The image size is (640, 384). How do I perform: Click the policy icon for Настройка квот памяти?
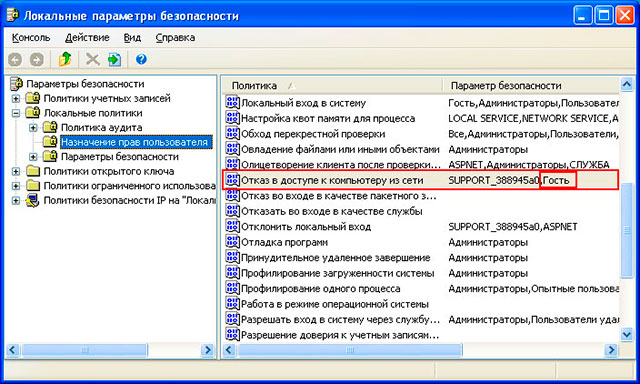click(x=232, y=118)
